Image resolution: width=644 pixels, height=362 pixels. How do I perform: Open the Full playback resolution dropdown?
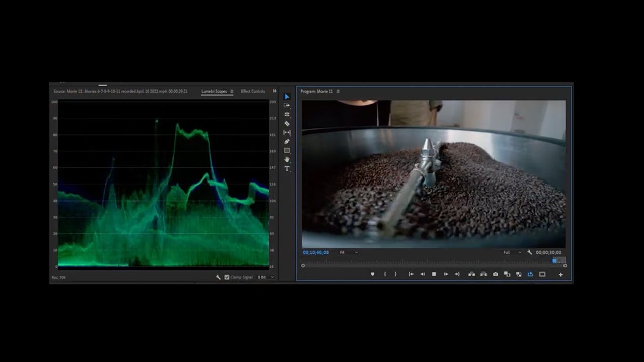[x=512, y=252]
